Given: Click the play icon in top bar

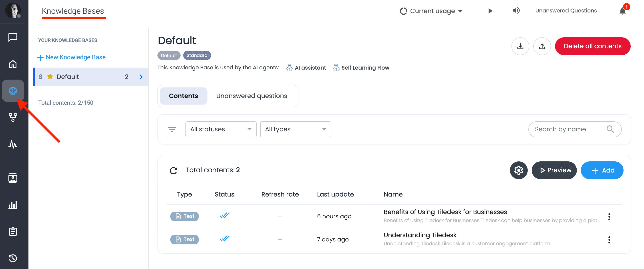Looking at the screenshot, I should (x=490, y=11).
